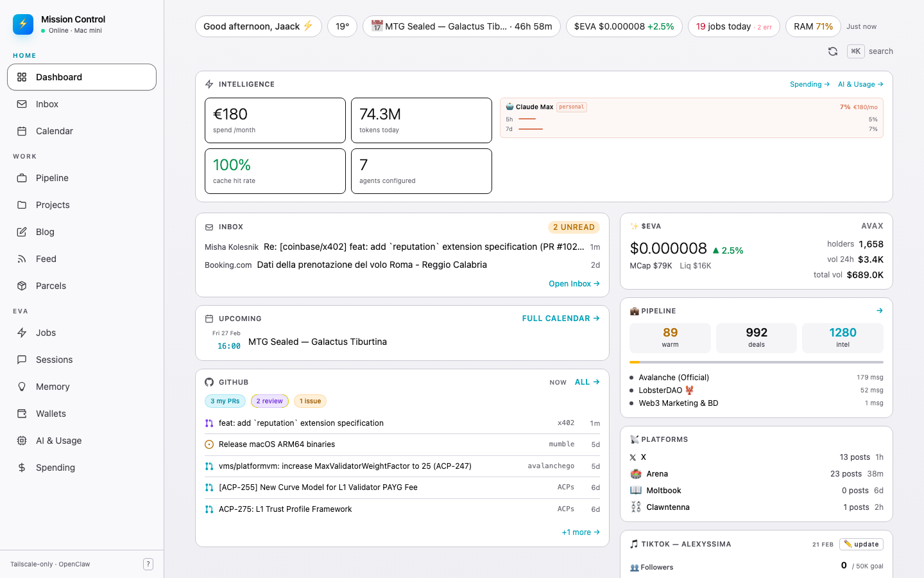Click the 89 warm pipeline tile
The image size is (924, 578).
670,338
